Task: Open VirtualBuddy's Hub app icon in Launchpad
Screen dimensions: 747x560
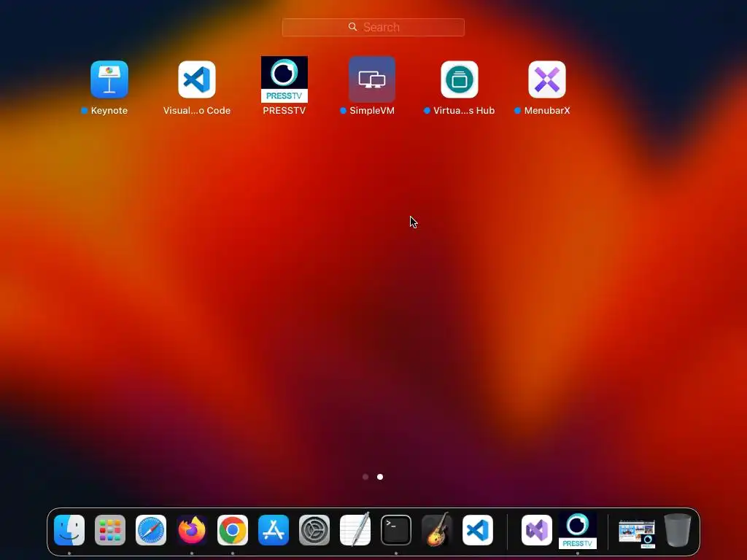Action: coord(460,79)
